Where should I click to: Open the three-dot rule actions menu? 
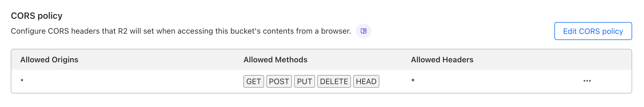click(587, 81)
